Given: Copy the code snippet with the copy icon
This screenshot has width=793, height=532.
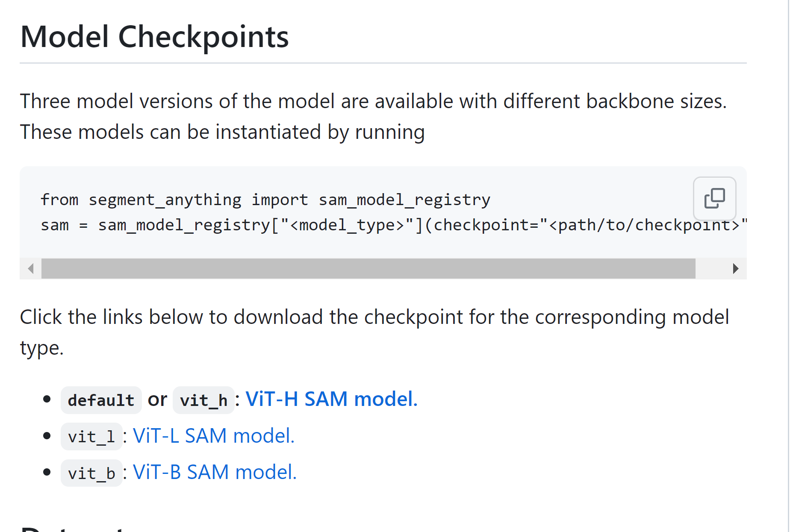Looking at the screenshot, I should 714,198.
